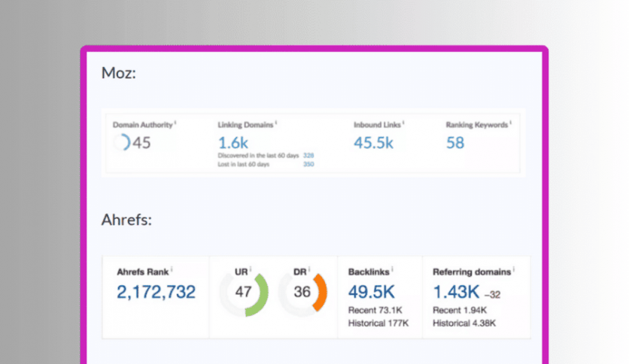Click the 'Discovered in the last 60 days' text
The width and height of the screenshot is (629, 364).
coord(258,156)
